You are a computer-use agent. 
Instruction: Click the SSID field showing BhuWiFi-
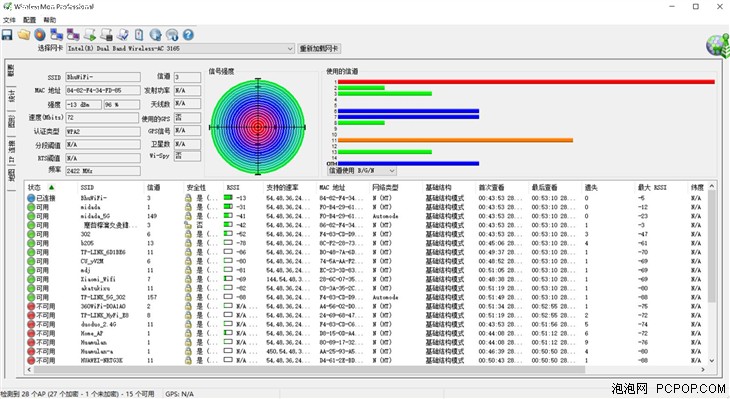(x=103, y=77)
